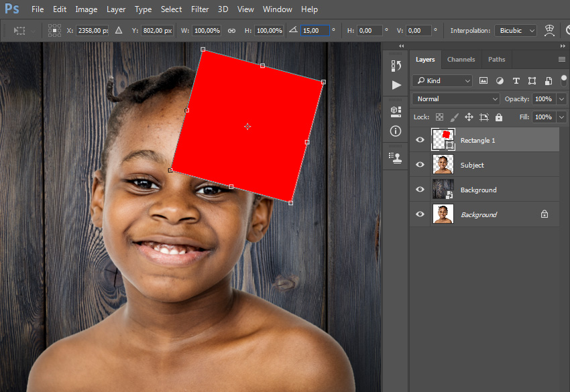Lock transparent pixels icon
Image resolution: width=570 pixels, height=392 pixels.
point(439,117)
